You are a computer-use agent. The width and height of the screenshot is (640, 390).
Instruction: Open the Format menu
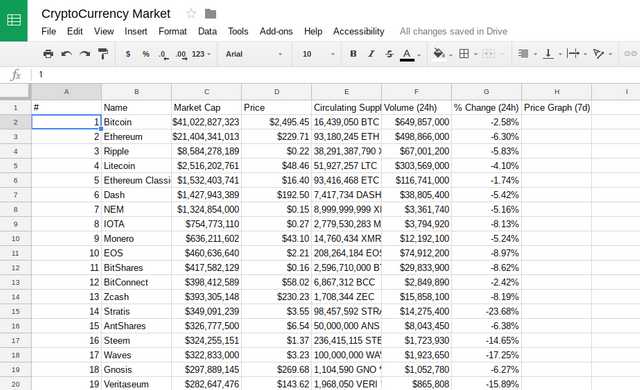pyautogui.click(x=172, y=31)
